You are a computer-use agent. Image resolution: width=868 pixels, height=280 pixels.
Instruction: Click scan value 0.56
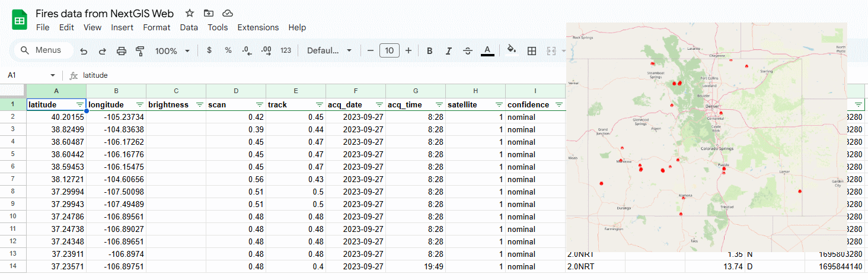click(236, 179)
